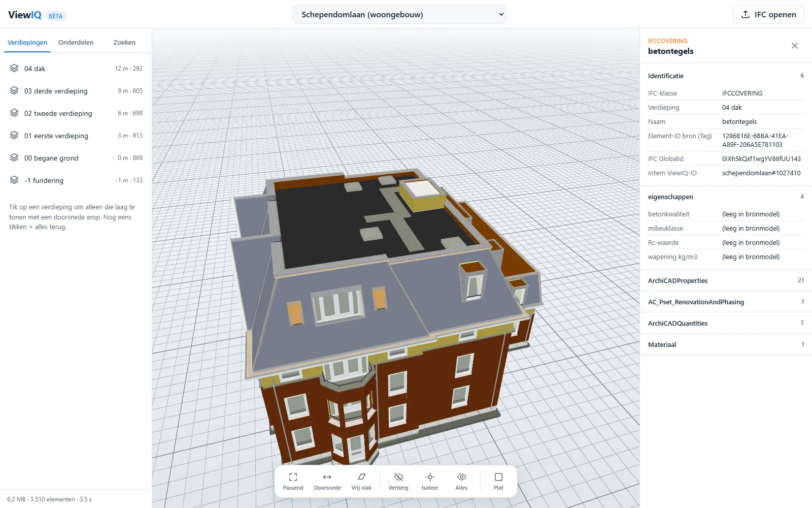Expand the ArchiCADProperties section
This screenshot has width=812, height=508.
726,280
